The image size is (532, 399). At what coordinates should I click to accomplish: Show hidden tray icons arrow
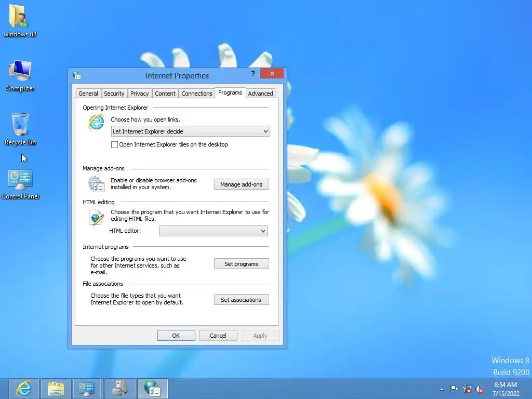(x=442, y=389)
